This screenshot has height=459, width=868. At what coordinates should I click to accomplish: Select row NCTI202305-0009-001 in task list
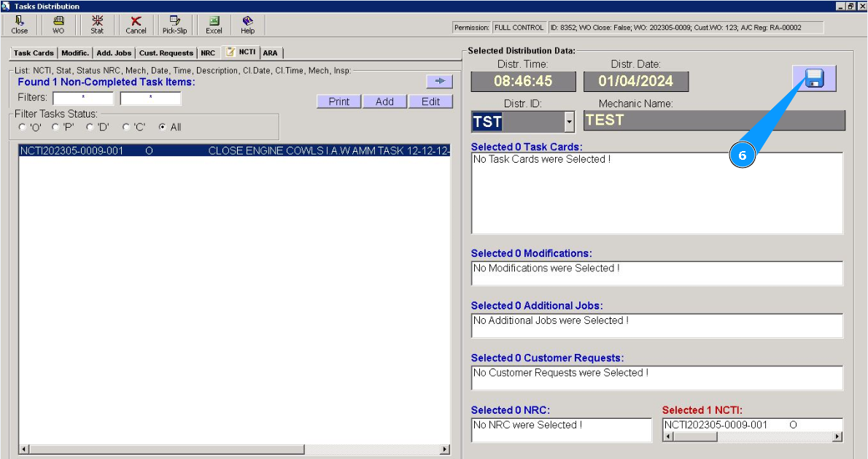pyautogui.click(x=235, y=150)
